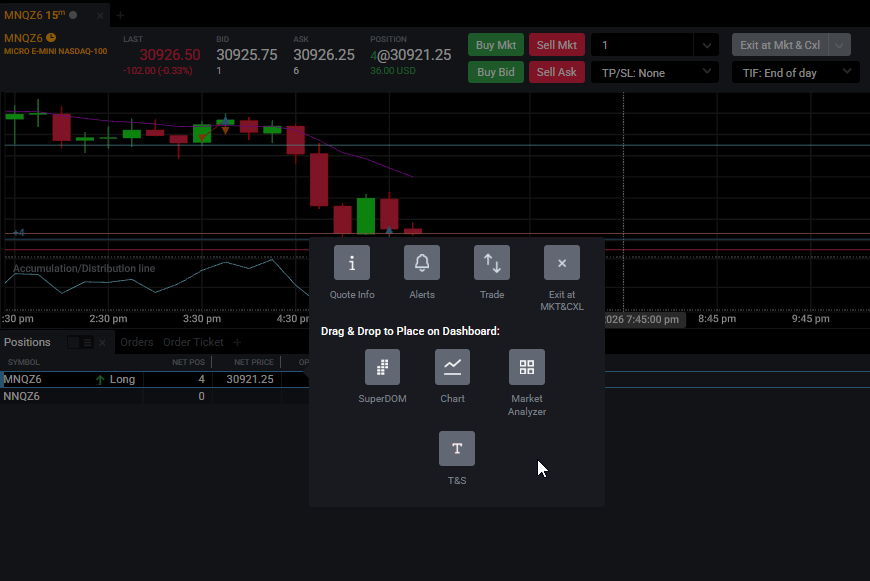Click the Accumulation/Distribution line label

coord(84,269)
